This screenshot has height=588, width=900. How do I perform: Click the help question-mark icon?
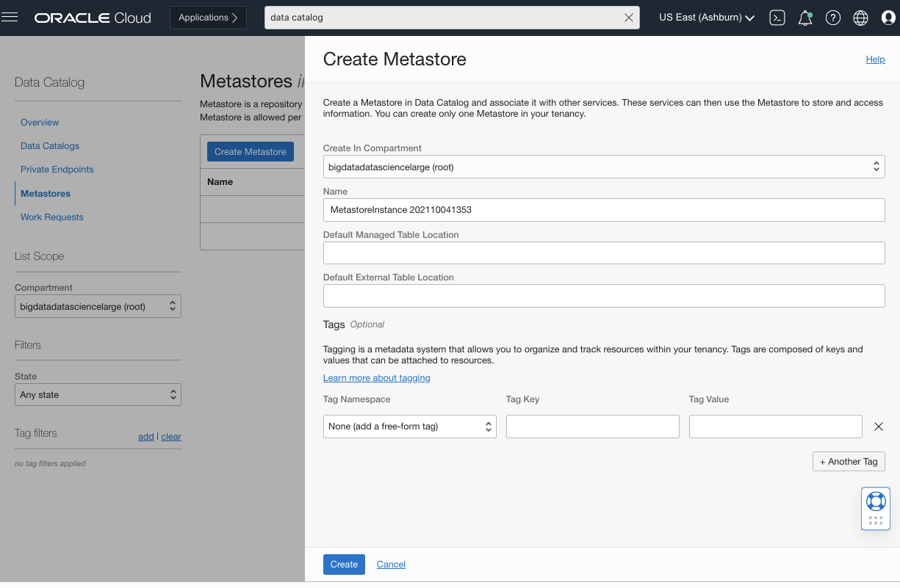pos(832,17)
